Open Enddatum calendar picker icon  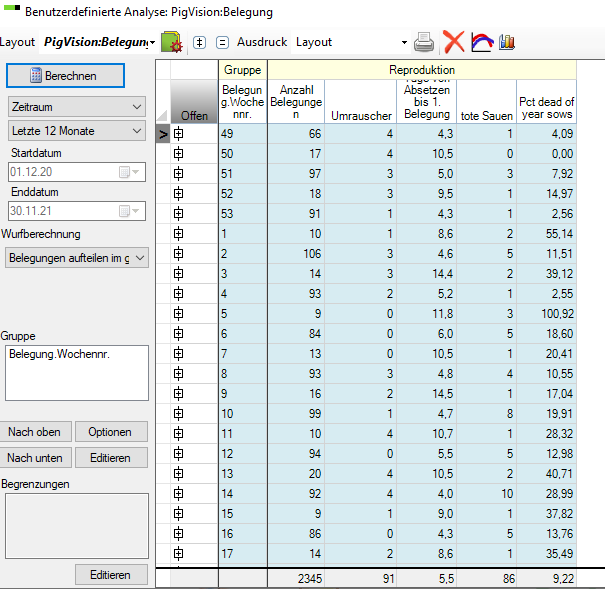click(x=129, y=211)
